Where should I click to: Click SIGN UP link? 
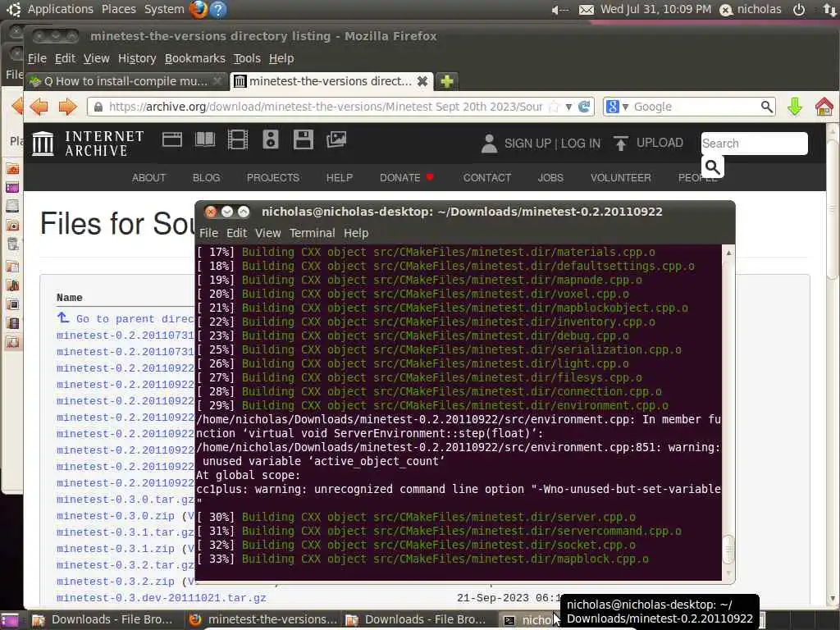pos(527,144)
